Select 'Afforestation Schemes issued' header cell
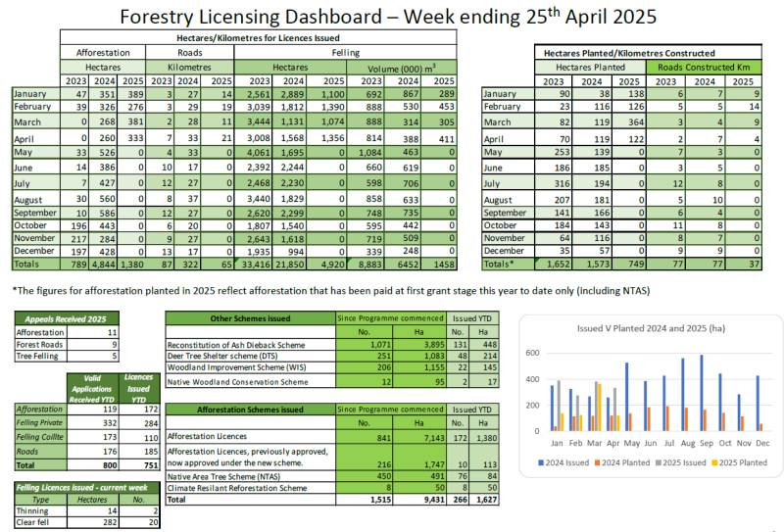The height and width of the screenshot is (532, 784). [x=251, y=410]
